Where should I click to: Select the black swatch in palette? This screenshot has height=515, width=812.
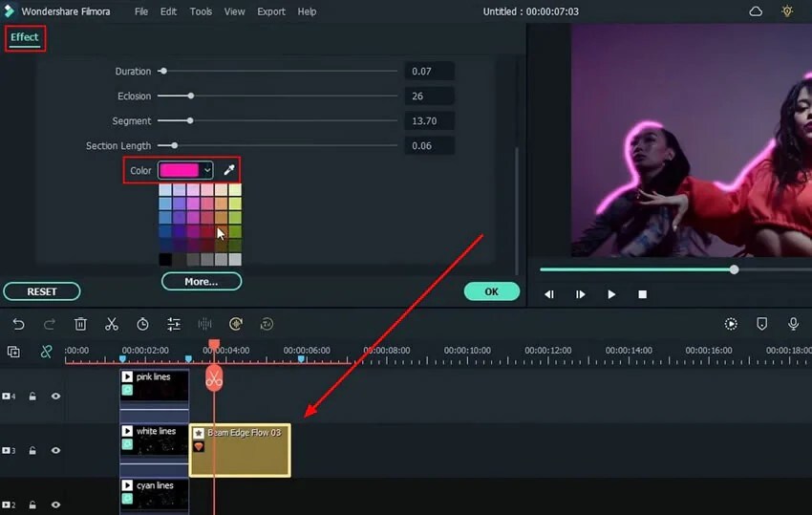[x=165, y=259]
